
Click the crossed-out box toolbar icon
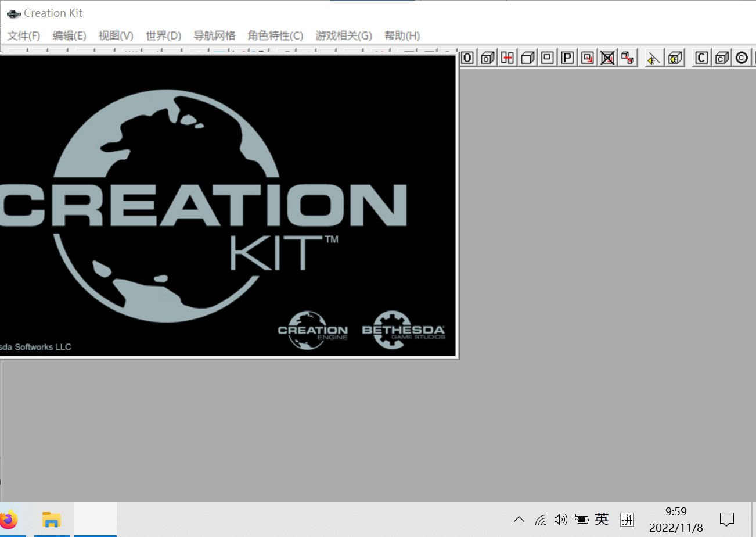point(607,58)
